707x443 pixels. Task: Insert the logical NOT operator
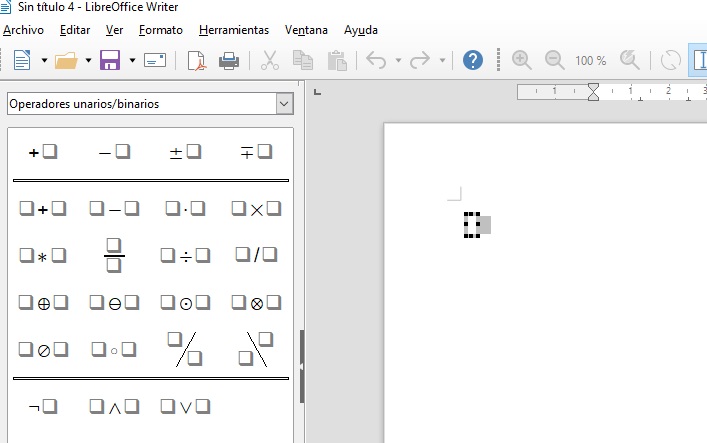pyautogui.click(x=43, y=406)
